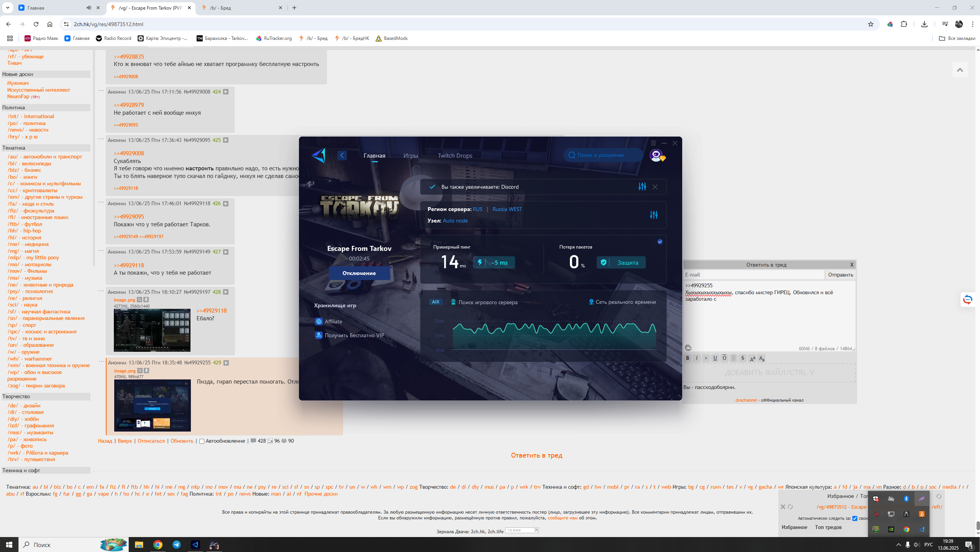
Task: Launch Telegram from the taskbar
Action: 177,544
